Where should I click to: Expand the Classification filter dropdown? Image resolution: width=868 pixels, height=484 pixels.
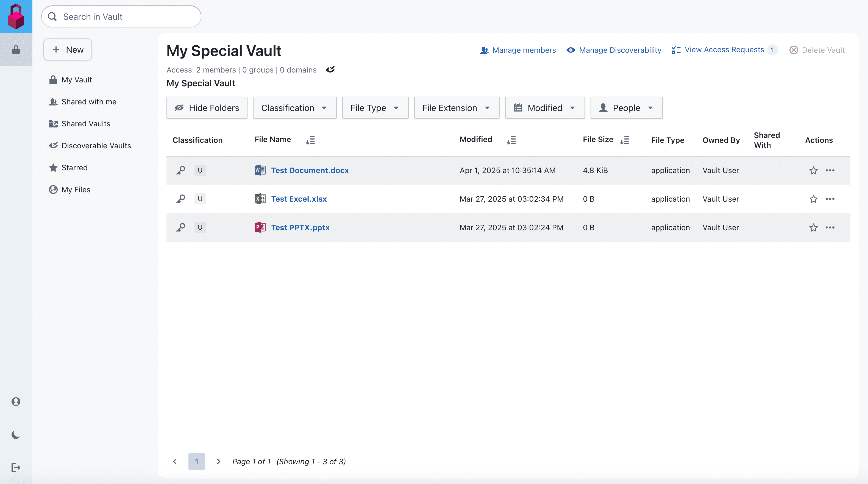click(295, 108)
